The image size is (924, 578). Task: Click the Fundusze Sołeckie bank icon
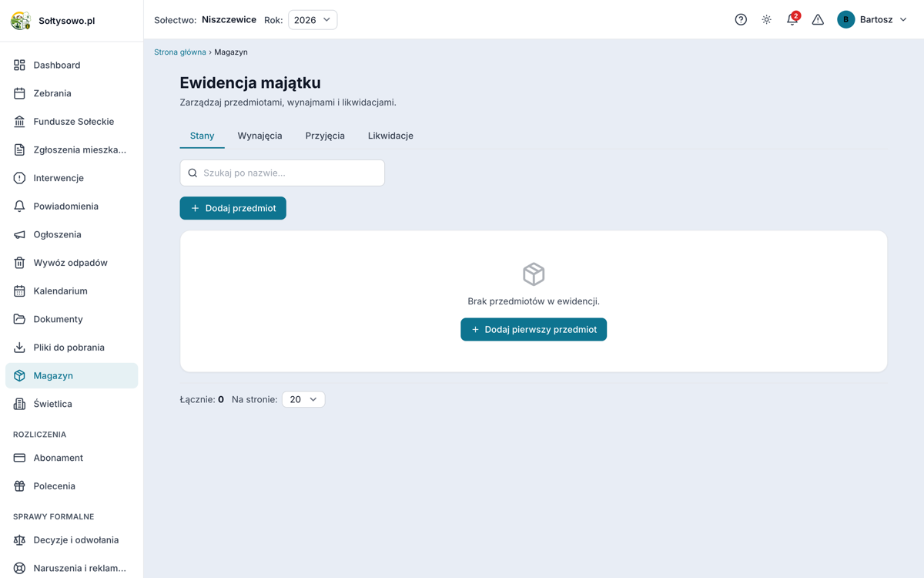pos(19,122)
